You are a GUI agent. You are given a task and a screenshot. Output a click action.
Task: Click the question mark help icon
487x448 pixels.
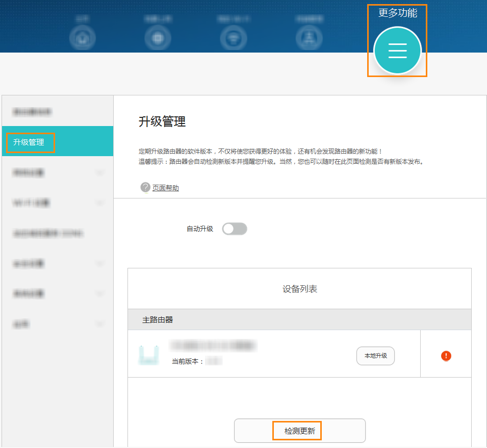145,187
